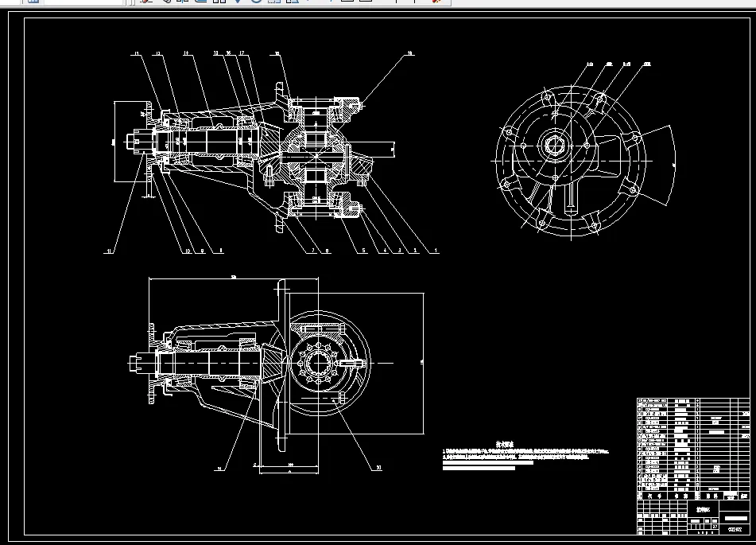Pick part balloon number 4 below differential
The width and height of the screenshot is (756, 545).
385,251
